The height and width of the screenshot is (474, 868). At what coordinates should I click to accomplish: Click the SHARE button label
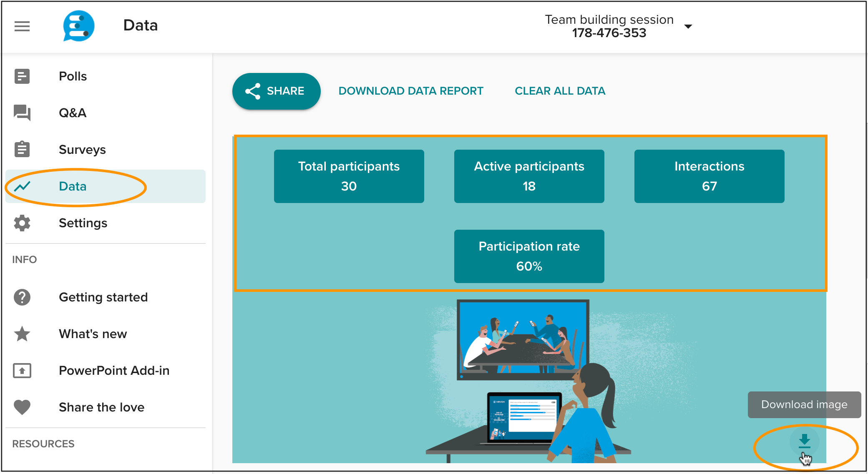(x=285, y=91)
